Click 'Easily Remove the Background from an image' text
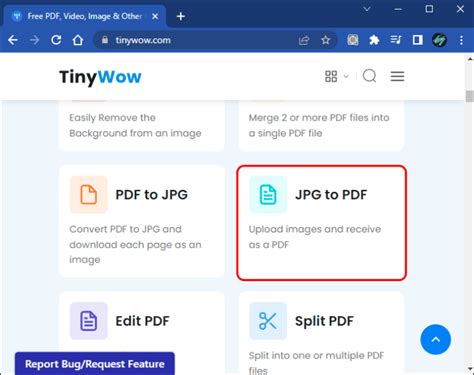The image size is (474, 375). point(135,125)
